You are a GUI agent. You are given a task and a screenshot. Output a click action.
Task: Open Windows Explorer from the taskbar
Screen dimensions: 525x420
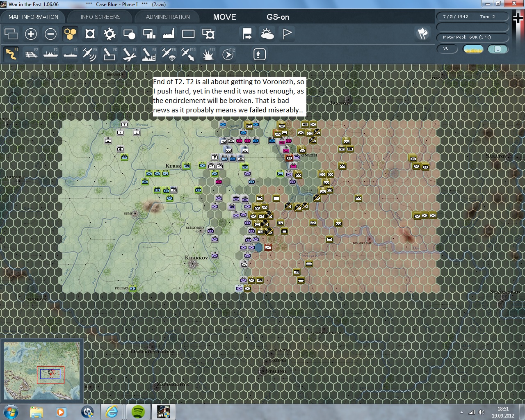pyautogui.click(x=36, y=411)
